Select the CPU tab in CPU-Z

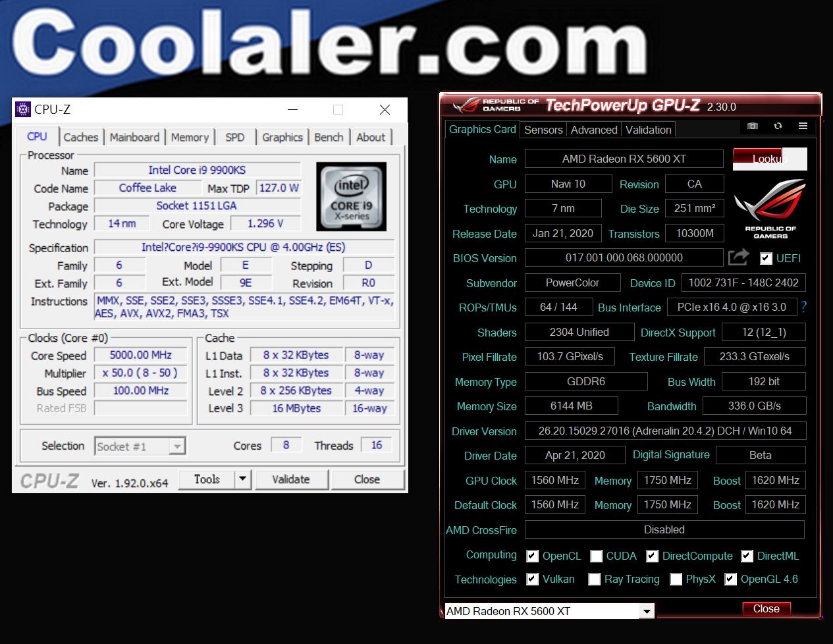(x=37, y=136)
